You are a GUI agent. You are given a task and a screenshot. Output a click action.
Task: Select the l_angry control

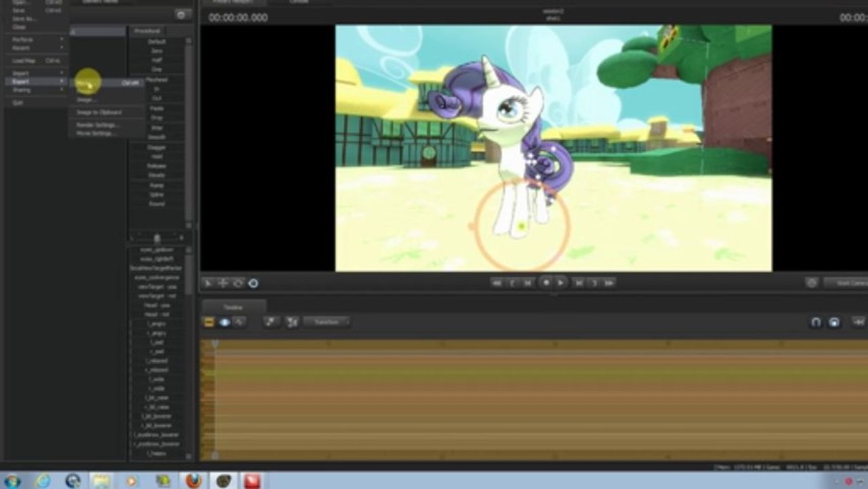coord(157,324)
